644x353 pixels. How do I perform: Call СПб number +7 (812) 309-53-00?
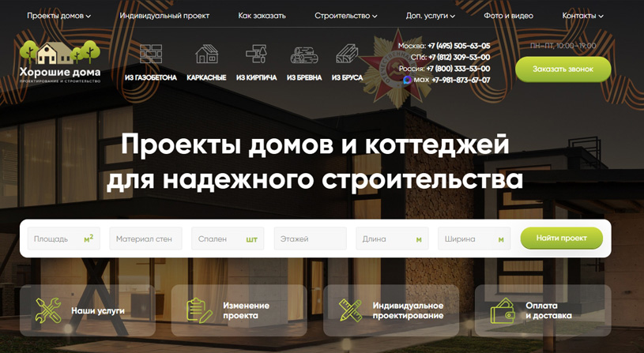pos(459,57)
